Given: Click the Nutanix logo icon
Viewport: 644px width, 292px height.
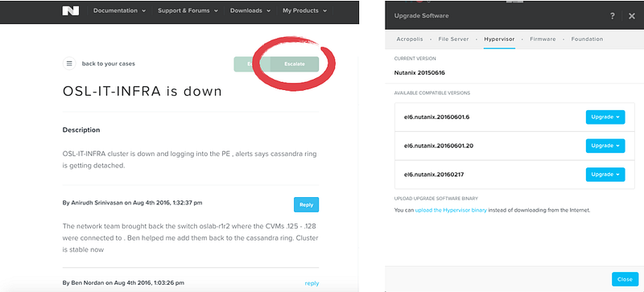Looking at the screenshot, I should coord(71,10).
